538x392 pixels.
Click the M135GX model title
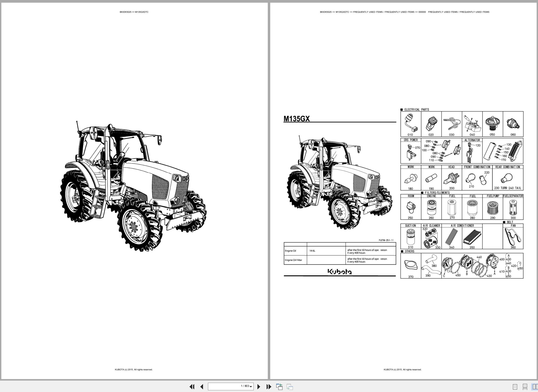coord(297,119)
